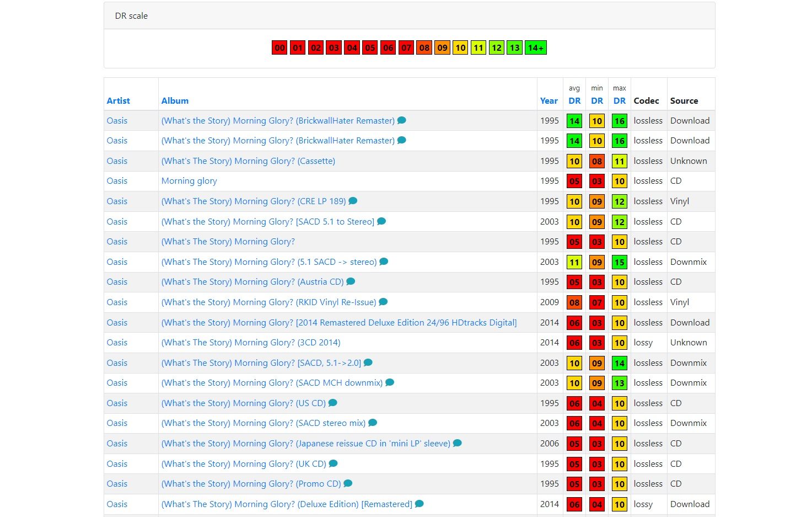Open comment icon for Austria CD album

[351, 281]
